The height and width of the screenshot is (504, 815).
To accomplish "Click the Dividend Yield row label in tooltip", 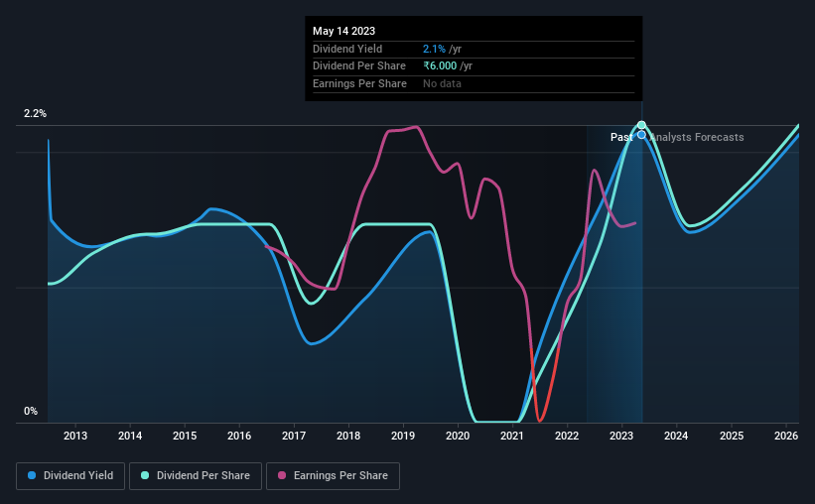I will click(347, 49).
